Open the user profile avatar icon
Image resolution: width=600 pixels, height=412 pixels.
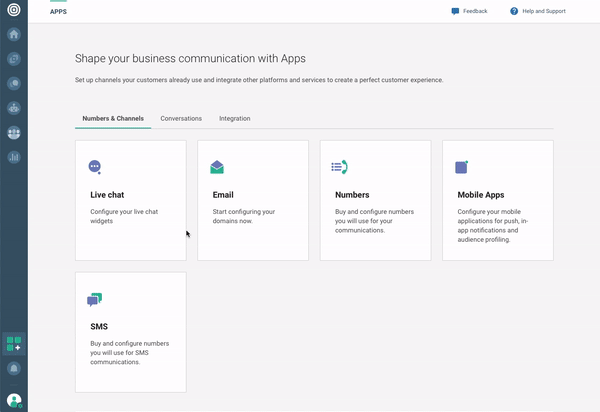pyautogui.click(x=14, y=400)
